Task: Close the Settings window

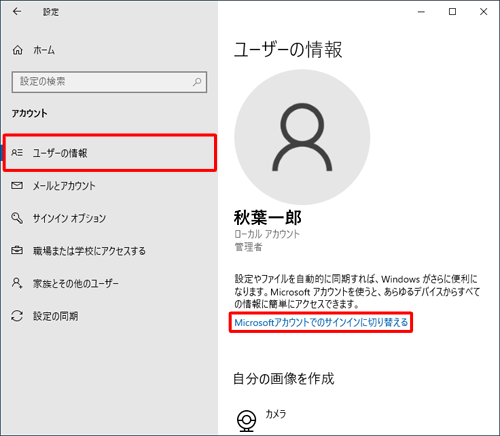Action: tap(483, 12)
